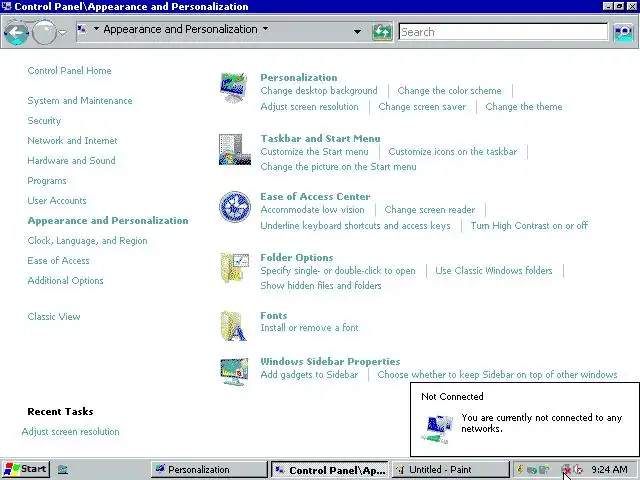Screen dimensions: 640x480
Task: Switch to Classic View
Action: (54, 317)
